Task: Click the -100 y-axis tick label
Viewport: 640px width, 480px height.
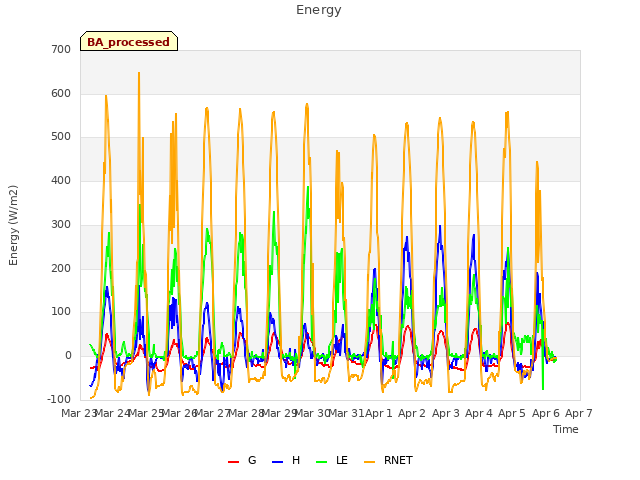Action: coord(59,400)
